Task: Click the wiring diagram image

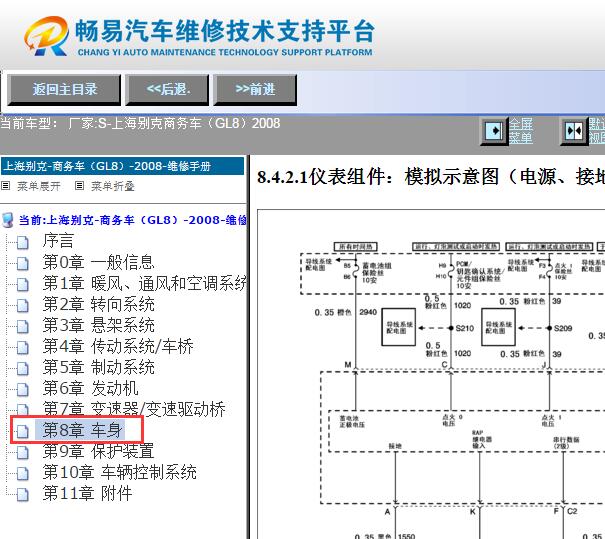Action: click(431, 374)
